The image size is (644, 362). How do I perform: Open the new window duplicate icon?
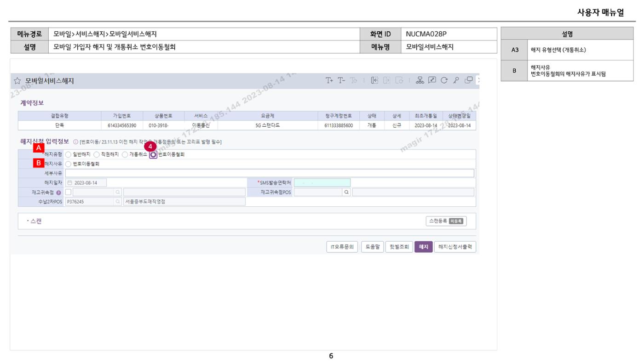click(x=468, y=80)
